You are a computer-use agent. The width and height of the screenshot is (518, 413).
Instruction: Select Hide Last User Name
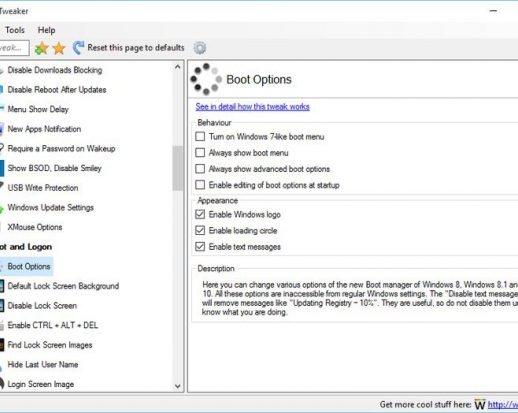pyautogui.click(x=43, y=364)
